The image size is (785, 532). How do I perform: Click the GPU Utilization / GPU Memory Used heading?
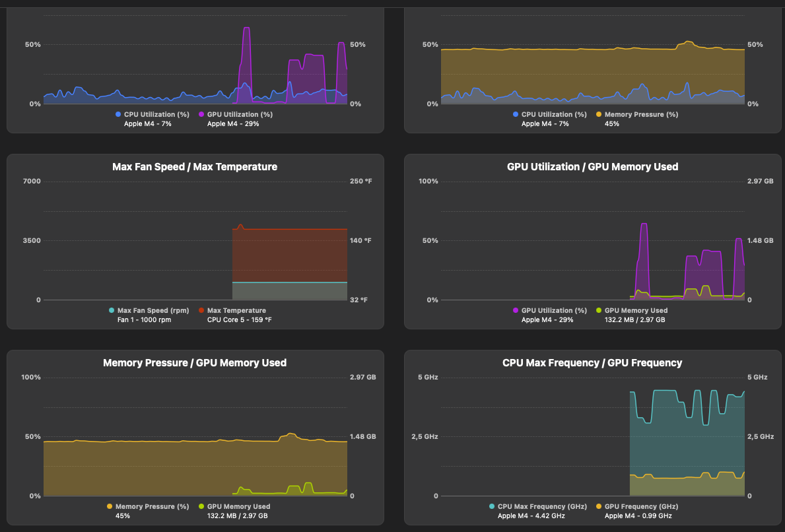coord(592,167)
